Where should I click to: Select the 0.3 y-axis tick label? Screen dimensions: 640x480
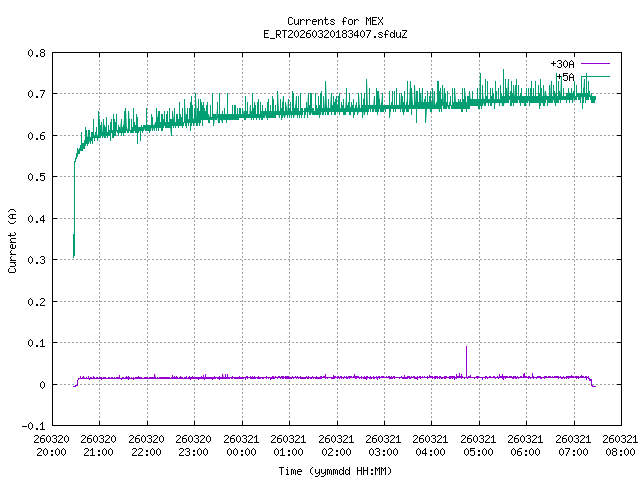click(x=36, y=260)
